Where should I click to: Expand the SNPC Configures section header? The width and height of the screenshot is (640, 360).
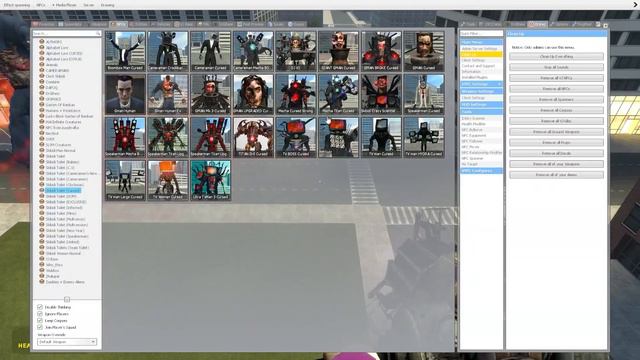point(481,171)
